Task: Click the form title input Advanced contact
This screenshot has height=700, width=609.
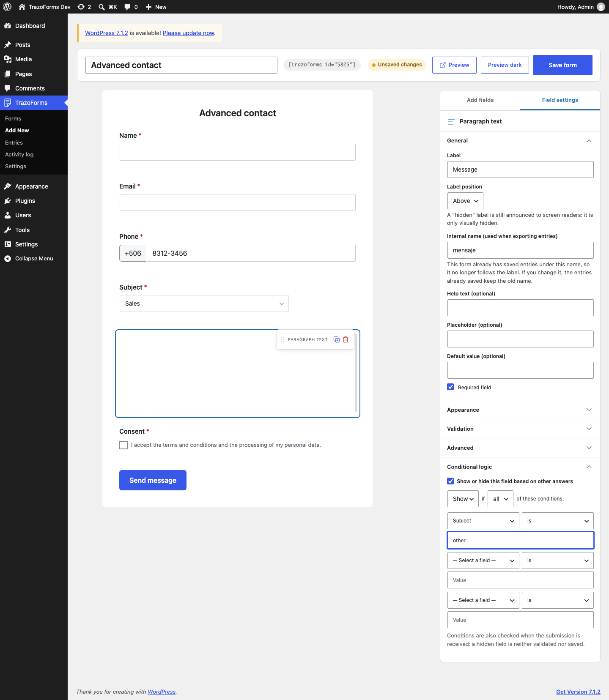Action: tap(181, 65)
